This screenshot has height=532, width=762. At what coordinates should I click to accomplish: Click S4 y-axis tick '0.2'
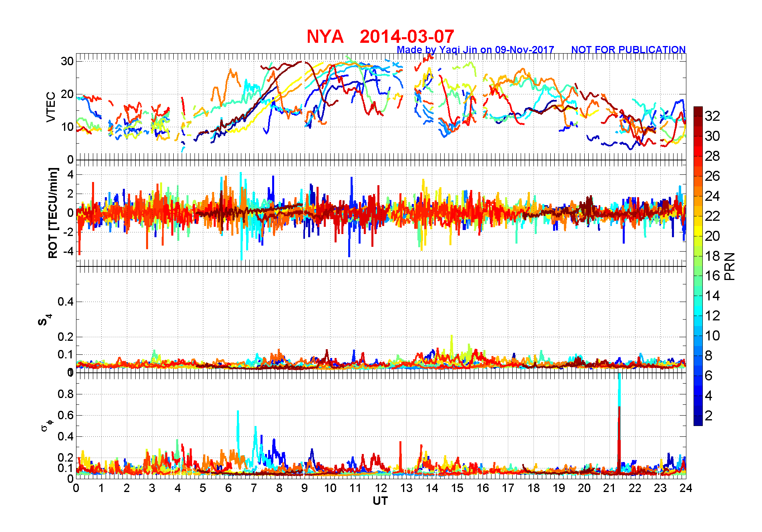click(x=66, y=337)
